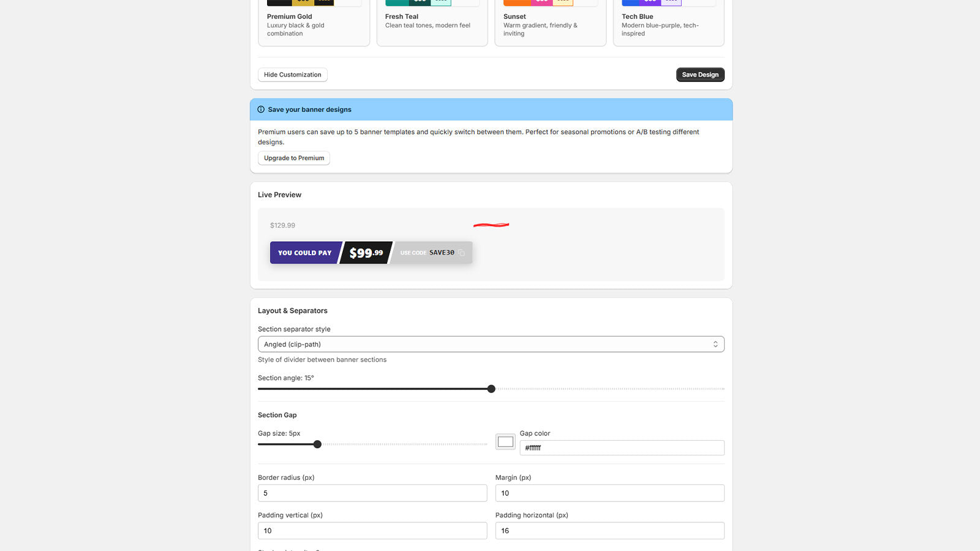The width and height of the screenshot is (980, 551).
Task: Click the Section angle slider handle
Action: [x=491, y=389]
